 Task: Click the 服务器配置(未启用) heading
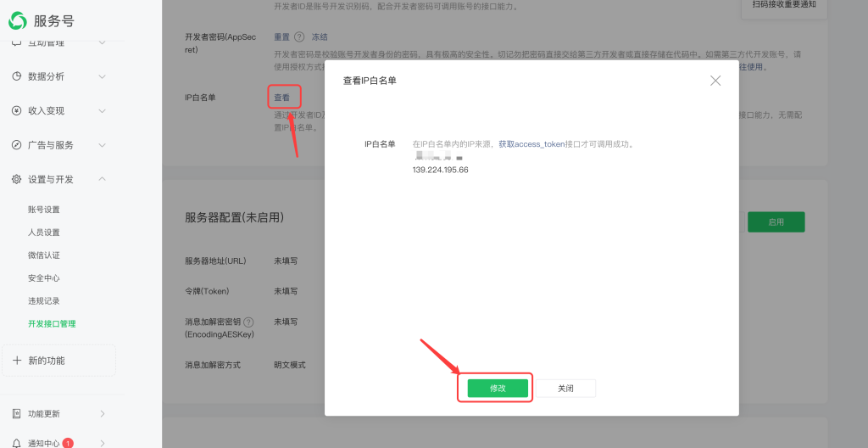pos(235,218)
